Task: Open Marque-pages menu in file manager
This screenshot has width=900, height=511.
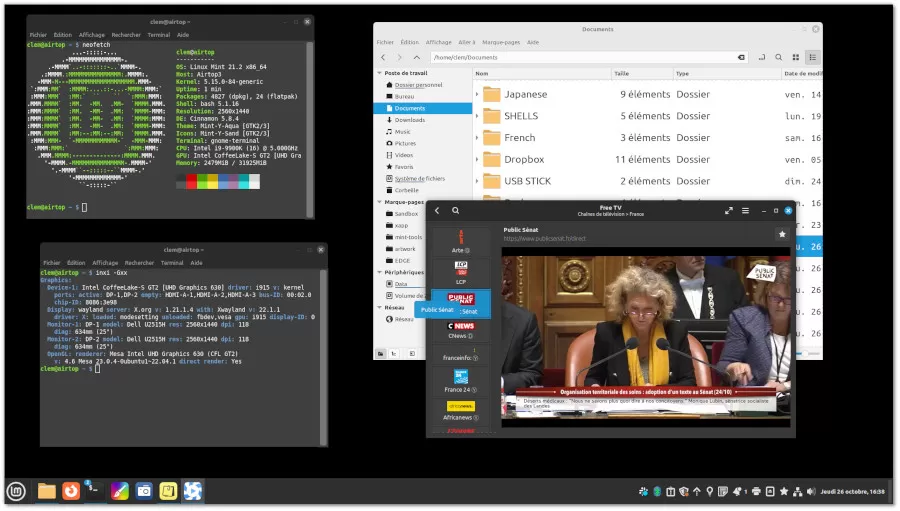Action: pyautogui.click(x=501, y=42)
